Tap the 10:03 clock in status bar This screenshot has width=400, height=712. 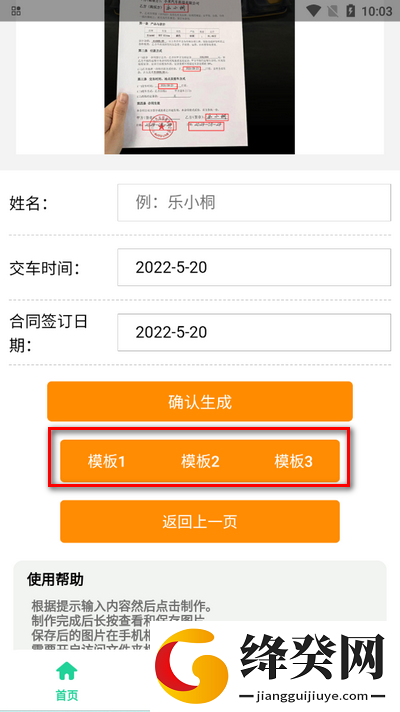point(376,11)
